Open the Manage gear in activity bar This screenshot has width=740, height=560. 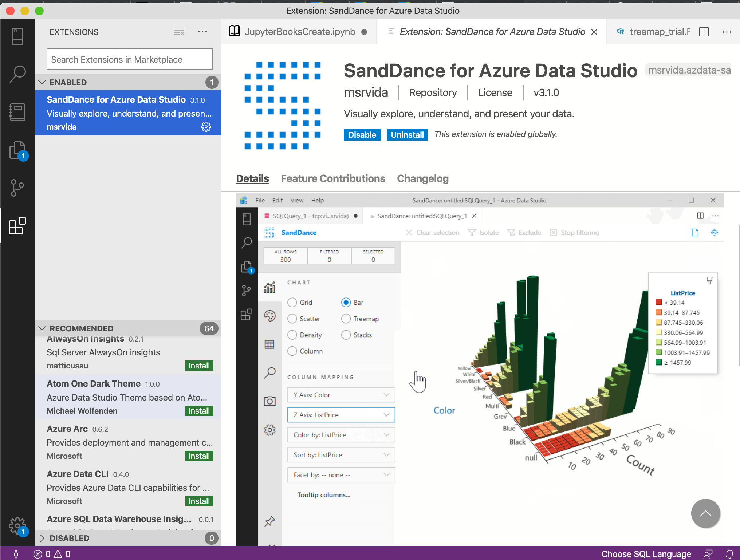pyautogui.click(x=17, y=527)
